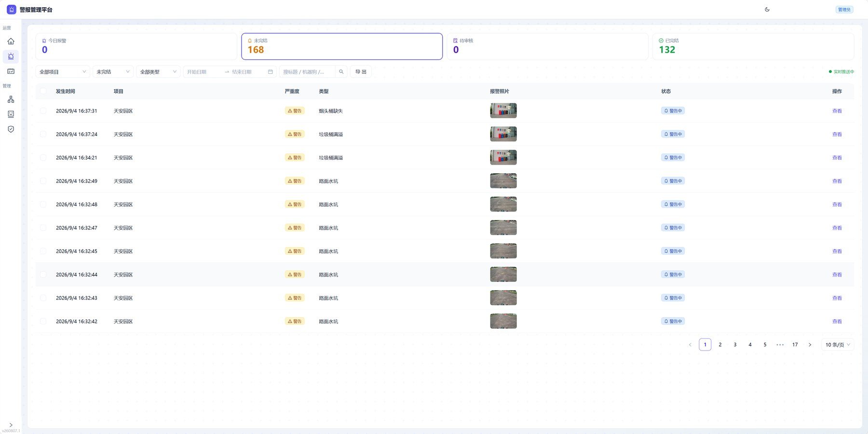Go to previous page arrow
The image size is (868, 434).
(690, 345)
